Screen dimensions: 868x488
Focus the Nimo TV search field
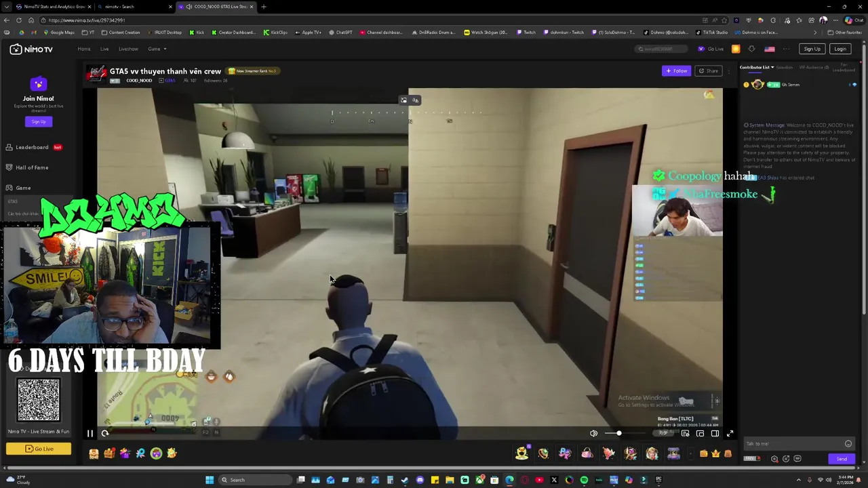[x=660, y=49]
